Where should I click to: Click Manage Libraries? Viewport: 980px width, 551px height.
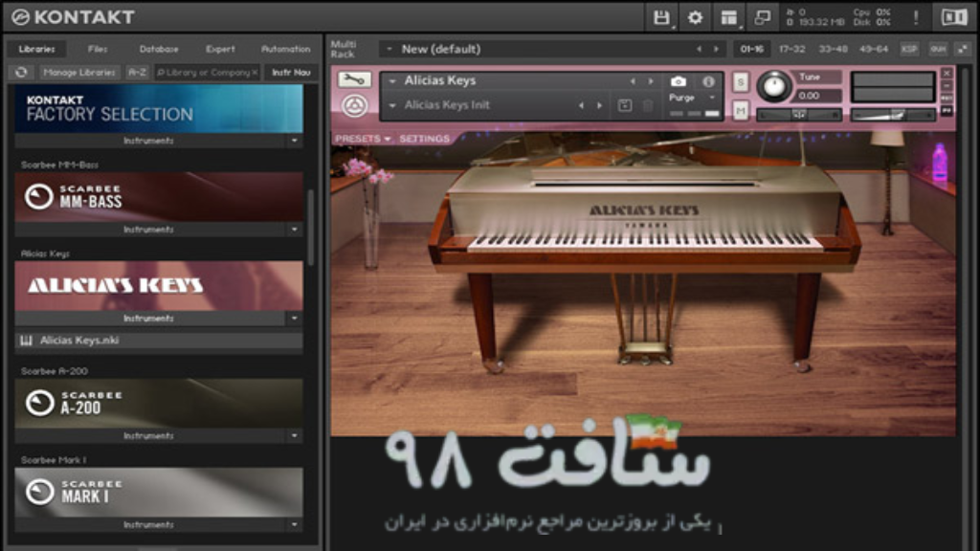(79, 73)
